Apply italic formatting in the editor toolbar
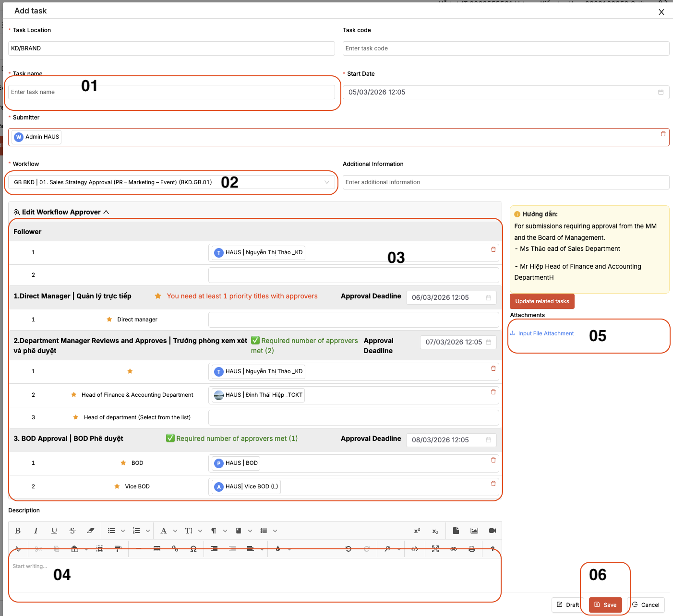This screenshot has height=616, width=673. click(x=36, y=531)
